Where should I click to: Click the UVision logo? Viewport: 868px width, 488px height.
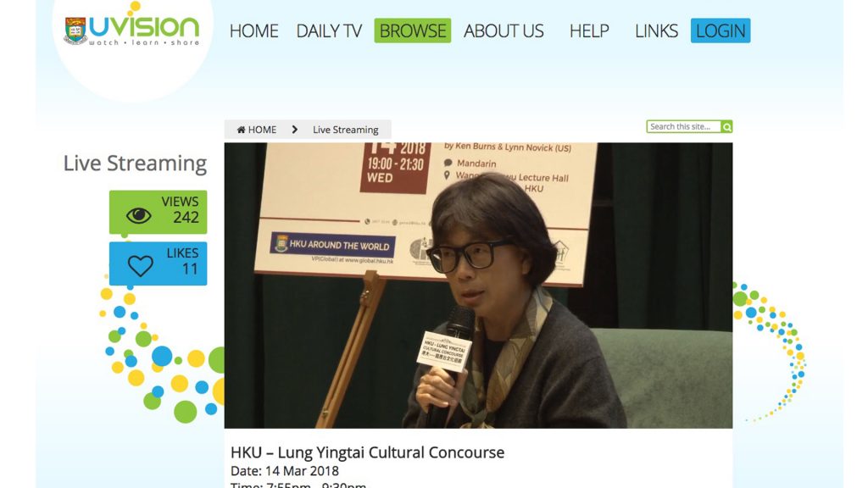131,30
